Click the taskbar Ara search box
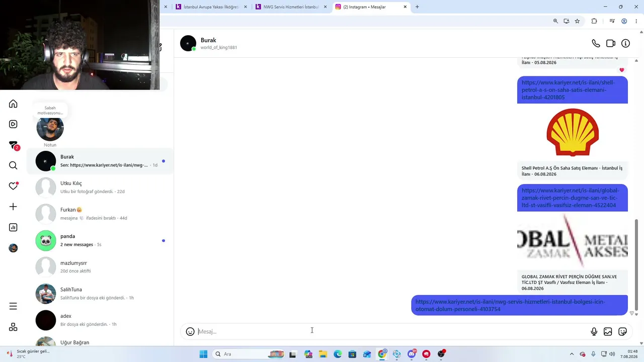This screenshot has width=644, height=362. click(249, 354)
